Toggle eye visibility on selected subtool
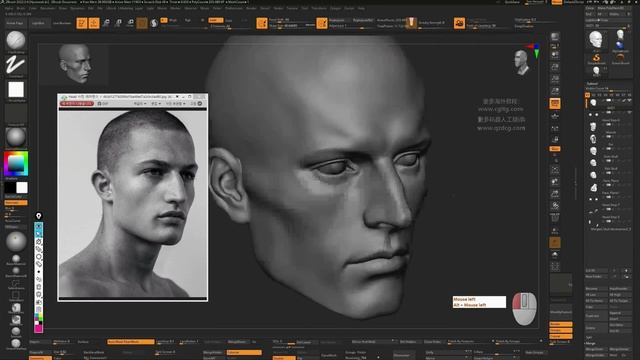This screenshot has height=360, width=640. tap(629, 100)
